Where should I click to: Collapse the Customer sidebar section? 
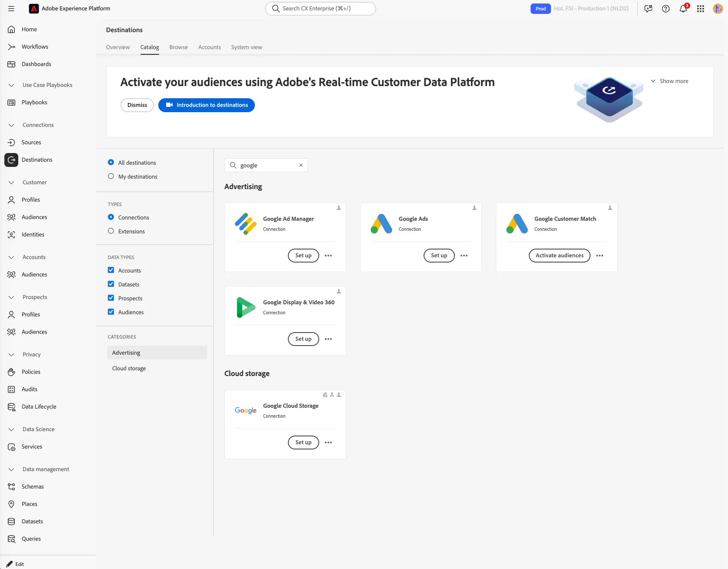(11, 183)
